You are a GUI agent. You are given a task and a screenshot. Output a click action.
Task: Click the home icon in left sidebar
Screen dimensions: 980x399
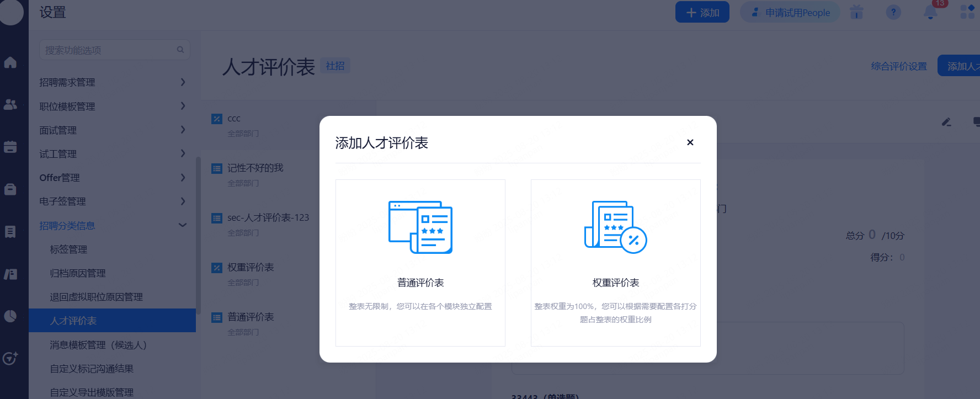tap(10, 62)
